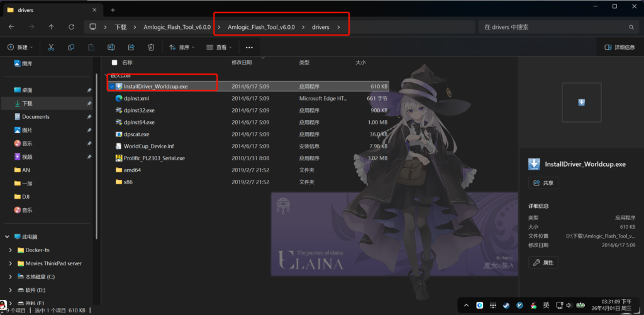Click the 在 drivers 中搜索 search box
This screenshot has width=644, height=315.
point(553,27)
